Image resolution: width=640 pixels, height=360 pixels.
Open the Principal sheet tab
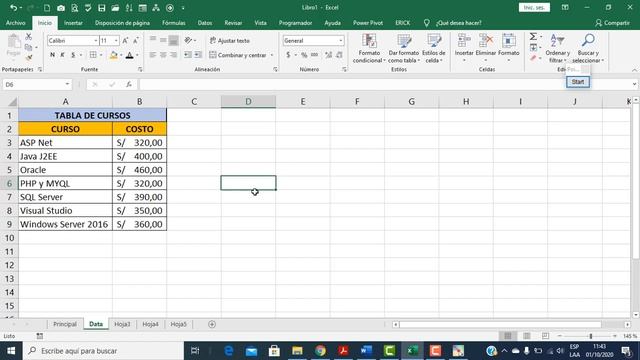(65, 324)
